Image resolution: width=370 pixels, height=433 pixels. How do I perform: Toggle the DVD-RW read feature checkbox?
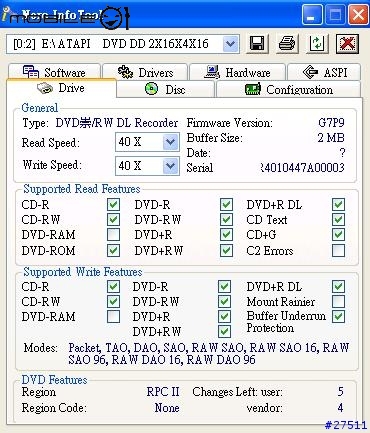(226, 219)
